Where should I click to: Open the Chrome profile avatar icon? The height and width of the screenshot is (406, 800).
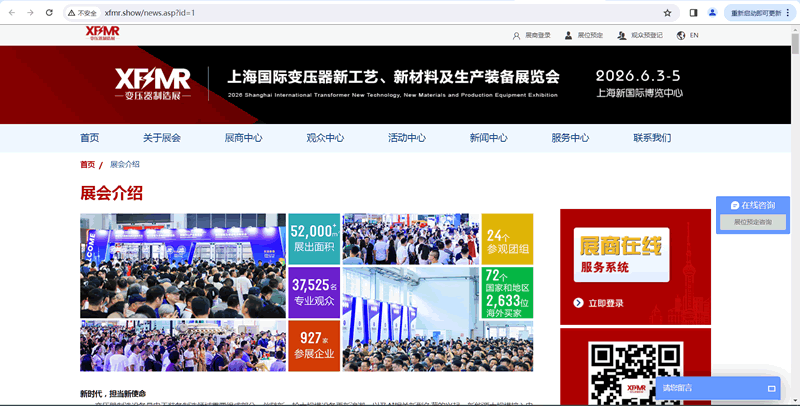[713, 13]
